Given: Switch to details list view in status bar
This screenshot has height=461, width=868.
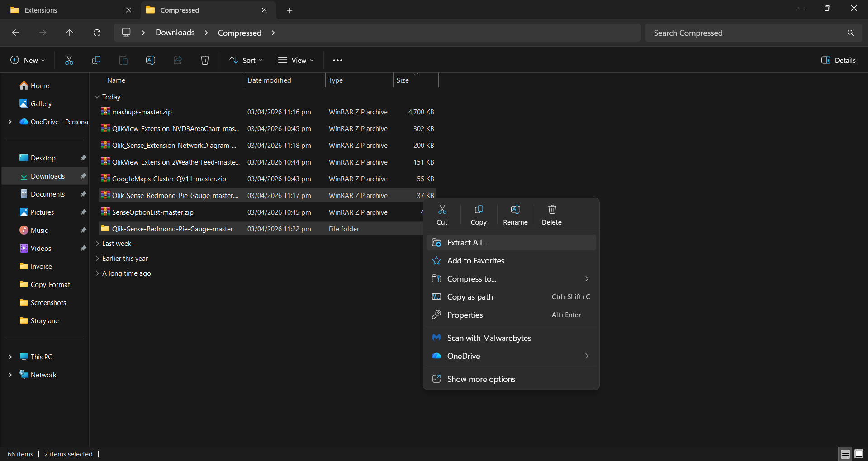Looking at the screenshot, I should click(845, 454).
